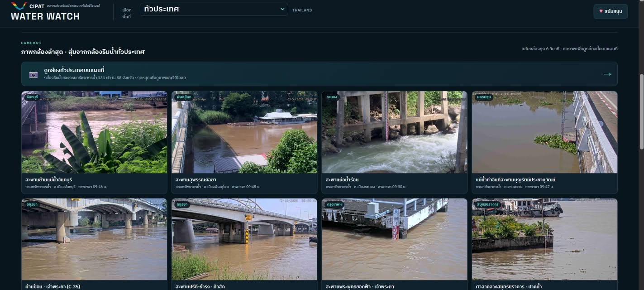Open the สะพานสุพรรณกัลยา camera image
Image resolution: width=644 pixels, height=290 pixels.
pos(244,132)
